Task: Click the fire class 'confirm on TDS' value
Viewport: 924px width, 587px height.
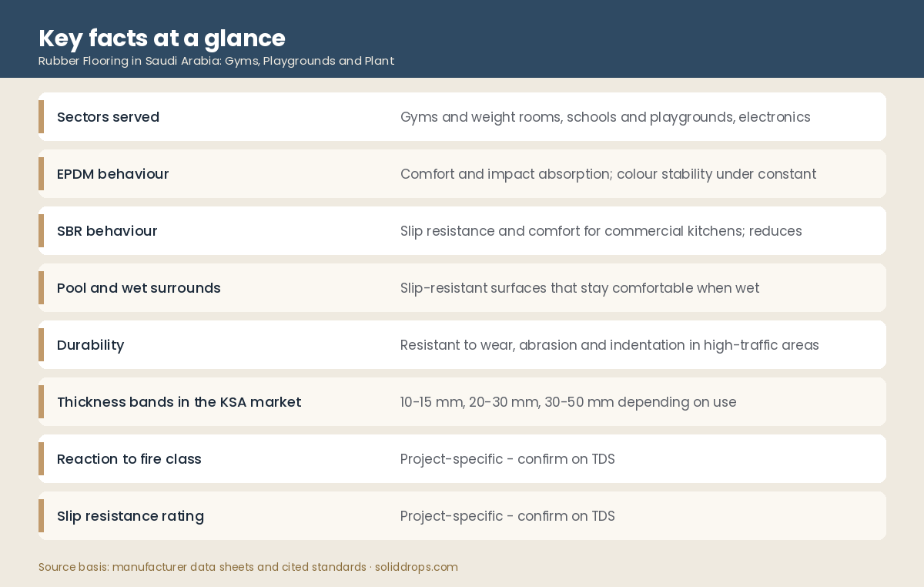Action: (507, 459)
